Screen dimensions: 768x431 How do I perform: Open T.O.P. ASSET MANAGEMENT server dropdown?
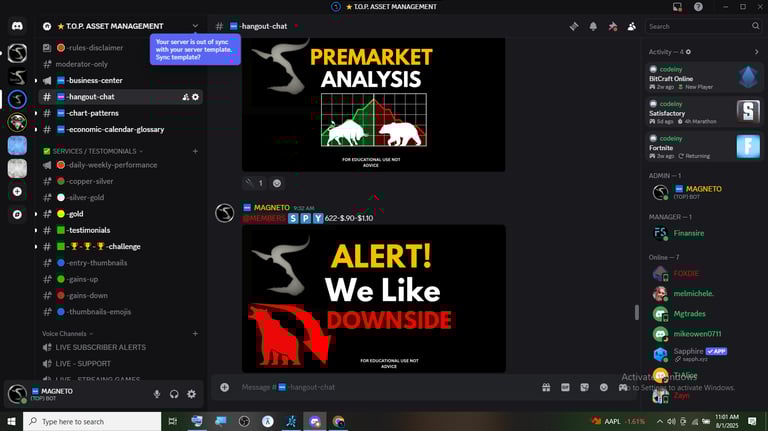pos(195,26)
